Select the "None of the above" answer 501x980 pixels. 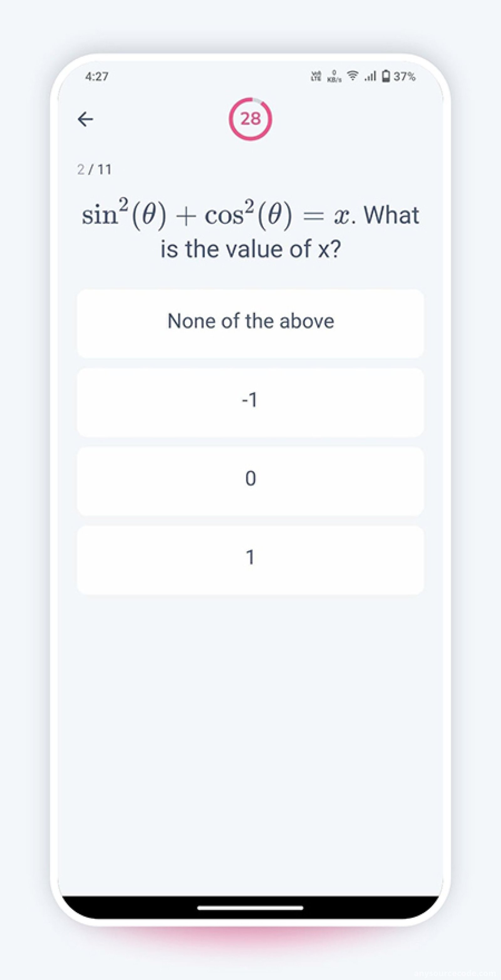click(x=250, y=324)
